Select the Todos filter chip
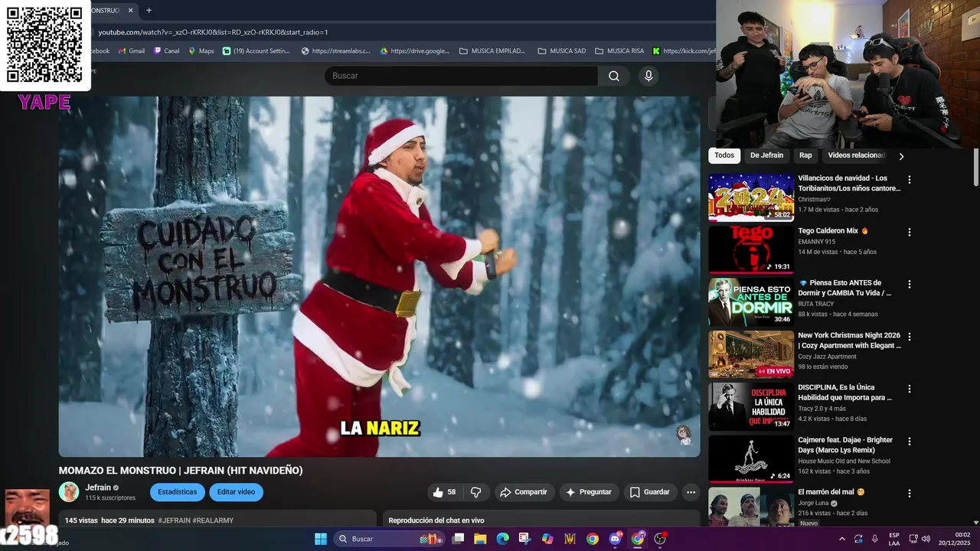Image resolution: width=980 pixels, height=551 pixels. pos(724,155)
